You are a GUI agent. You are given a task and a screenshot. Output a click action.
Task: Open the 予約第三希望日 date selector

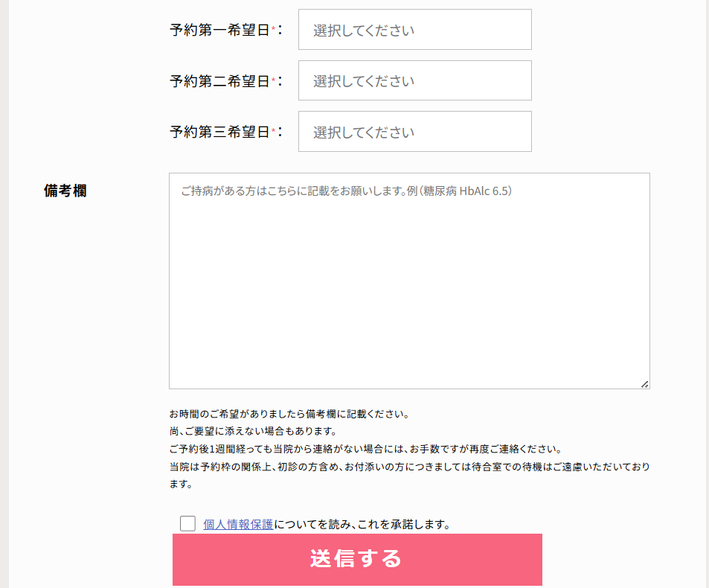click(414, 132)
